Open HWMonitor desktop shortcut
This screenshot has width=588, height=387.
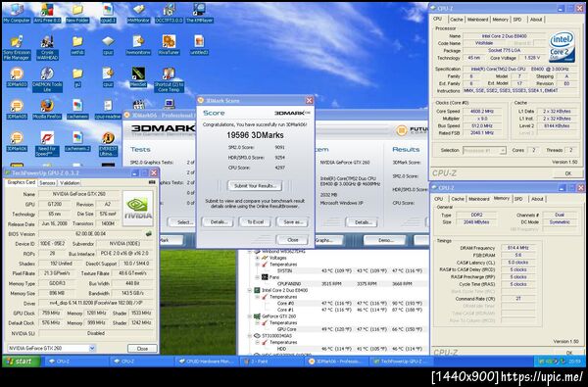(138, 13)
